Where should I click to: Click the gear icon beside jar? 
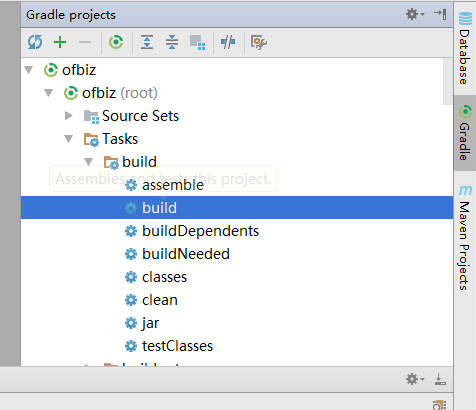point(131,323)
